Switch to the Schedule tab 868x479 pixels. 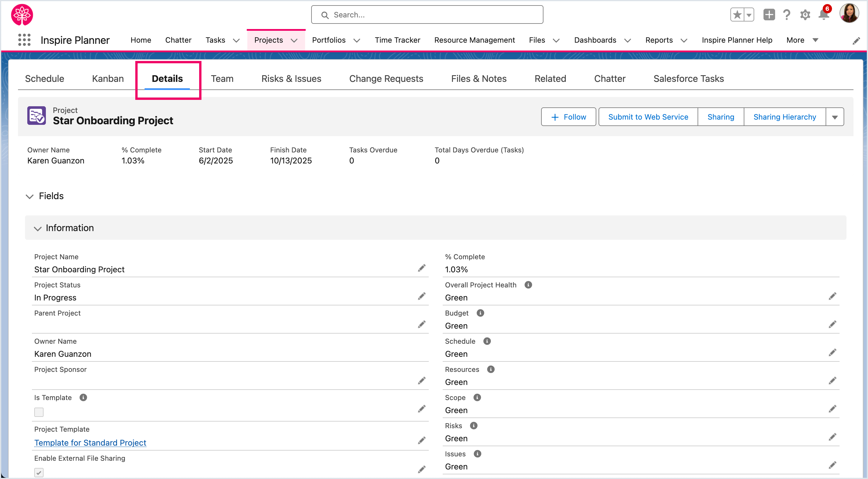pyautogui.click(x=44, y=79)
